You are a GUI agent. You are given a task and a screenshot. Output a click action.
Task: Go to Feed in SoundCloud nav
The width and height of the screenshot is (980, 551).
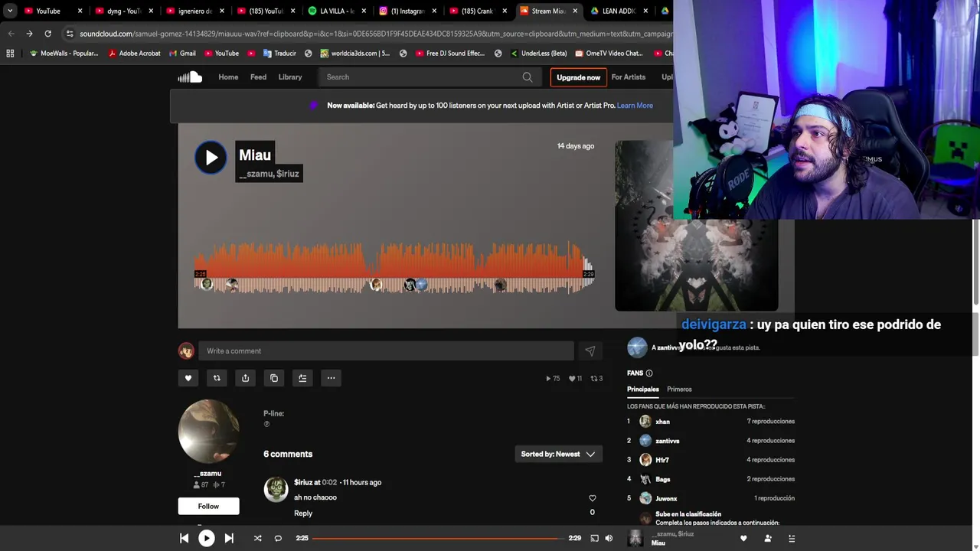pyautogui.click(x=258, y=77)
